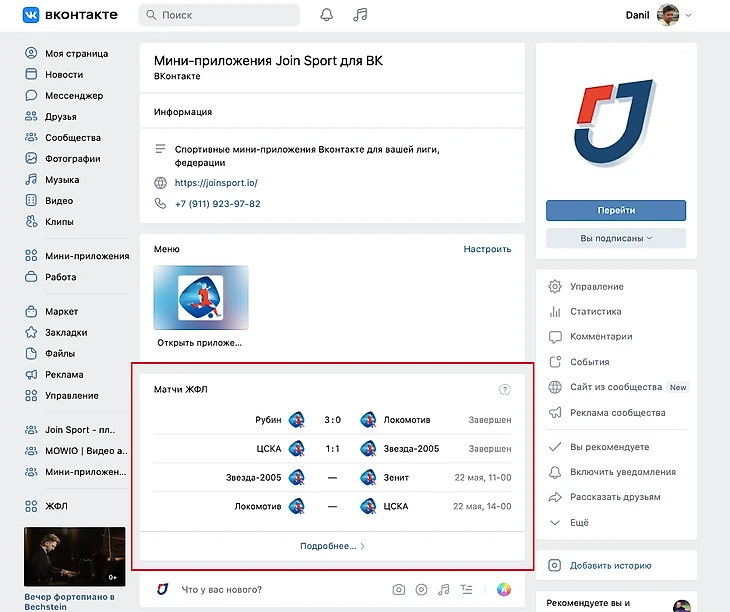This screenshot has width=730, height=612.
Task: Expand the Вы подписаны dropdown
Action: tap(615, 238)
